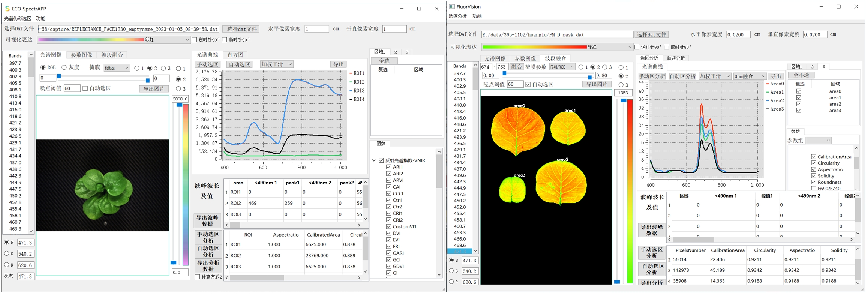868x295 pixels.
Task: Click top handle of FluorVision vertical color-scale slider
Action: [623, 100]
